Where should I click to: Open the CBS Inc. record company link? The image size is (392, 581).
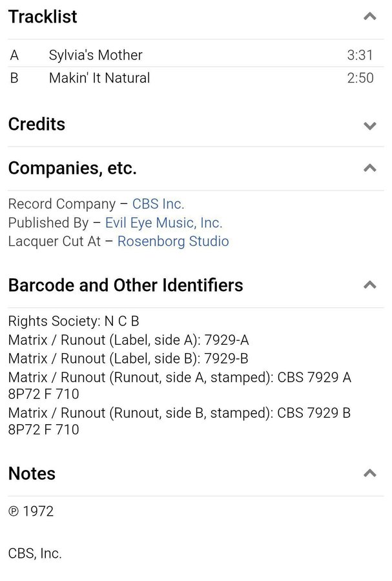(158, 204)
